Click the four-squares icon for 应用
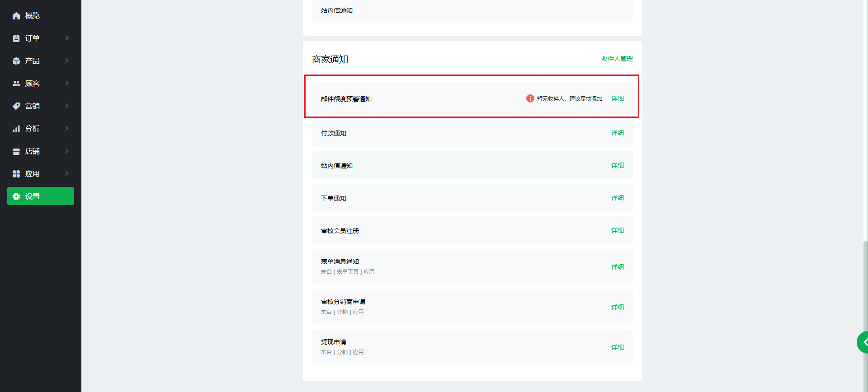This screenshot has height=392, width=868. coord(16,174)
